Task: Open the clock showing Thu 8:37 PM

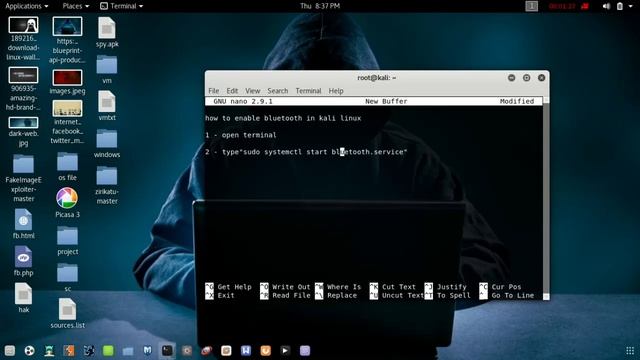Action: coord(320,6)
